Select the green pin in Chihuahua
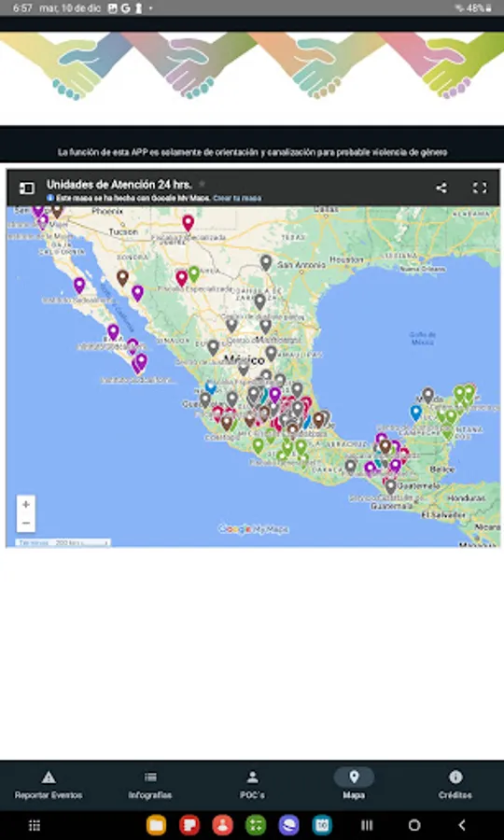The height and width of the screenshot is (840, 504). coord(194,274)
